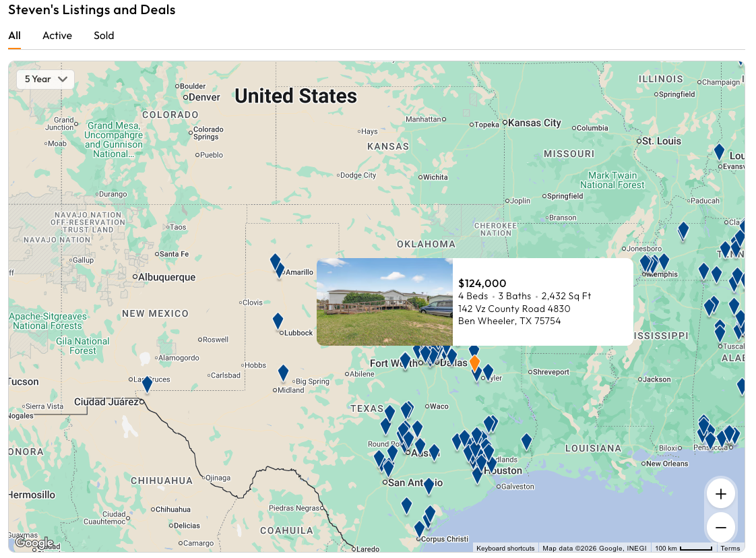The height and width of the screenshot is (558, 756).
Task: Click the map pin near Midland
Action: point(283,373)
